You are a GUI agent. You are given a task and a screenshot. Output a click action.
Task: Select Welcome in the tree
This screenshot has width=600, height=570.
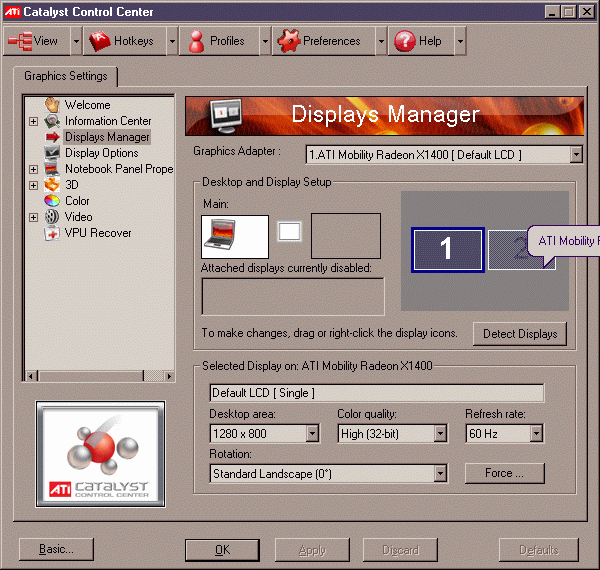point(88,105)
